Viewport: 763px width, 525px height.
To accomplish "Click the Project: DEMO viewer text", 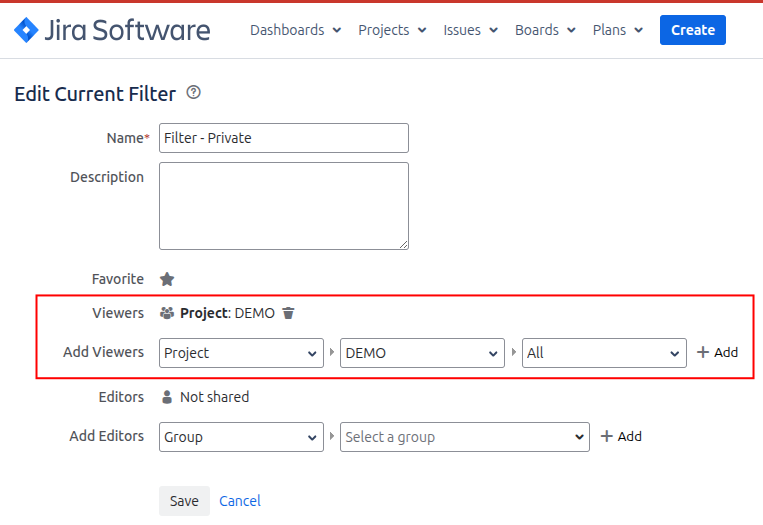I will tap(227, 313).
